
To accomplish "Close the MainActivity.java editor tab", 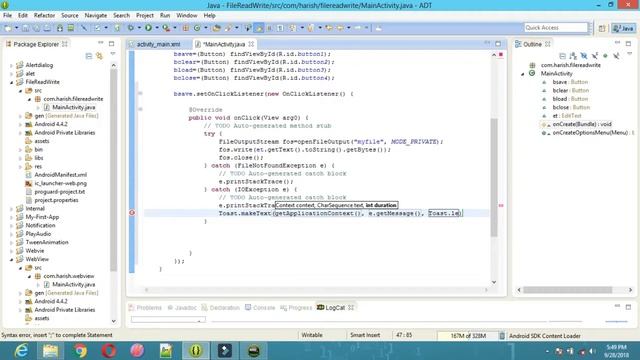I will [x=251, y=44].
